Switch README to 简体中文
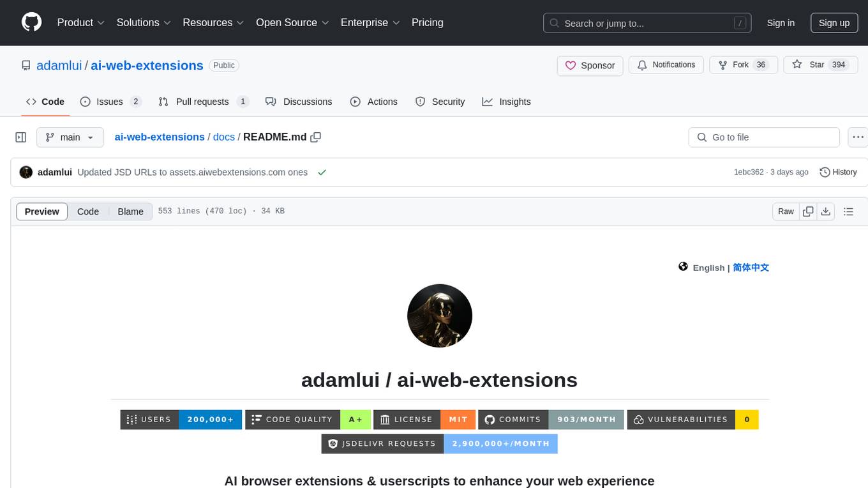 click(x=751, y=268)
